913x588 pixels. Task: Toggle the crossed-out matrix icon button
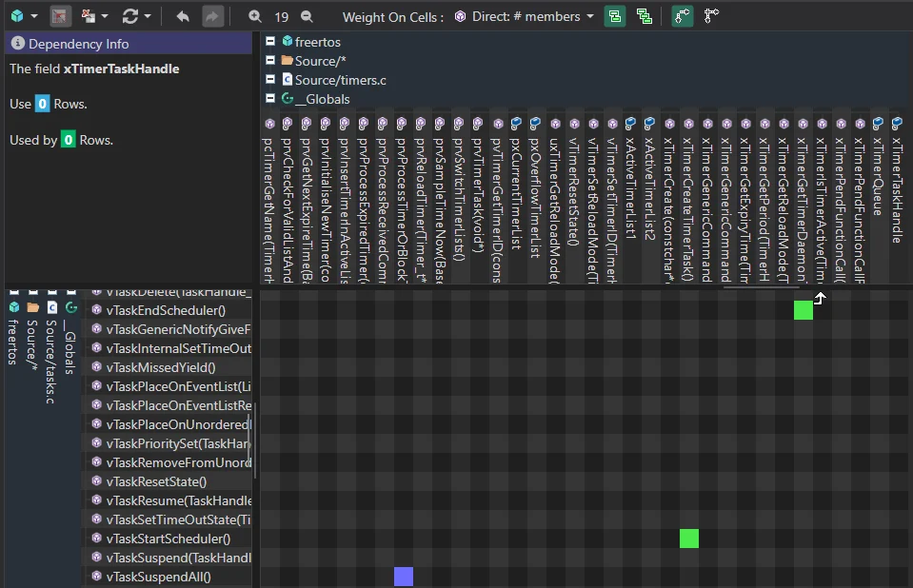[x=59, y=16]
